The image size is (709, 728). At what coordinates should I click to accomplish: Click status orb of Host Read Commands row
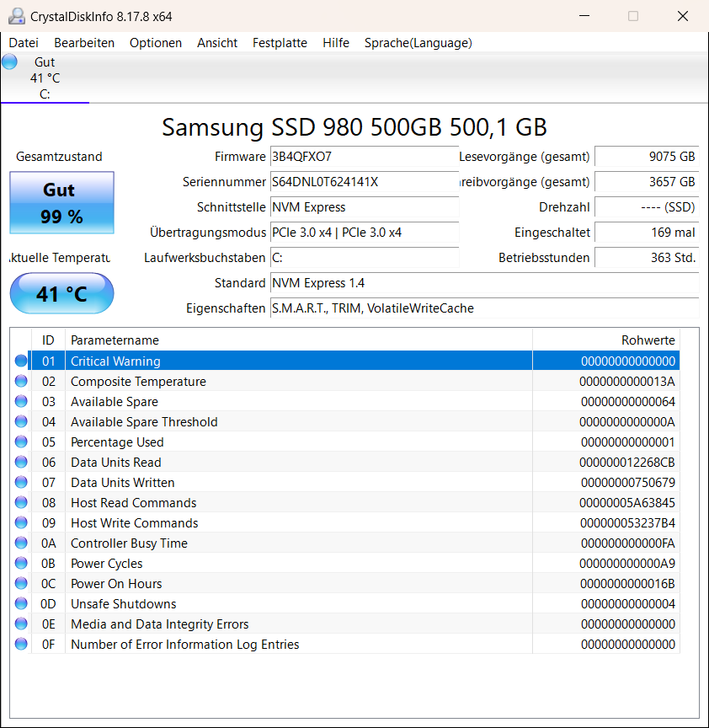pos(21,502)
